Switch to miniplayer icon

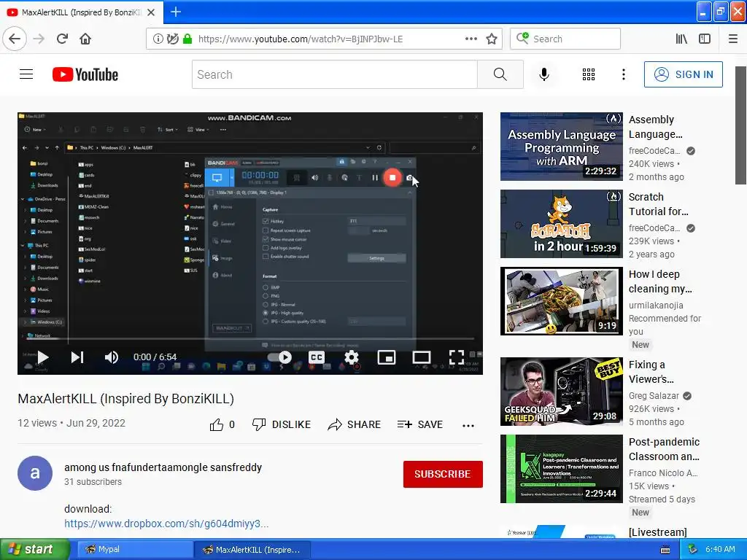pyautogui.click(x=387, y=357)
